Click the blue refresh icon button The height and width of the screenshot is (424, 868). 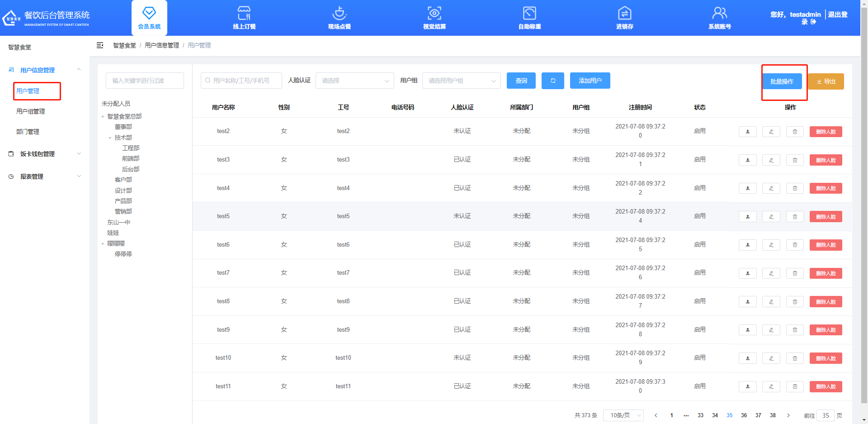552,81
